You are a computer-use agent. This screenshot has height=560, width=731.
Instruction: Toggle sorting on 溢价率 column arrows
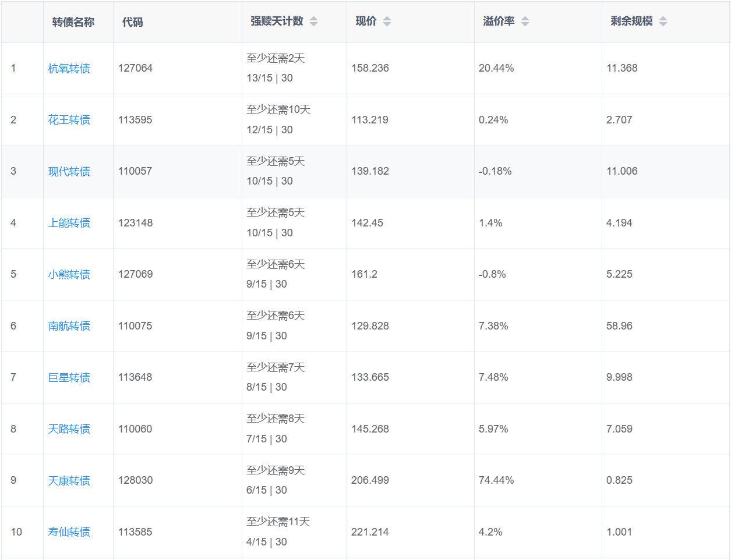[x=525, y=22]
